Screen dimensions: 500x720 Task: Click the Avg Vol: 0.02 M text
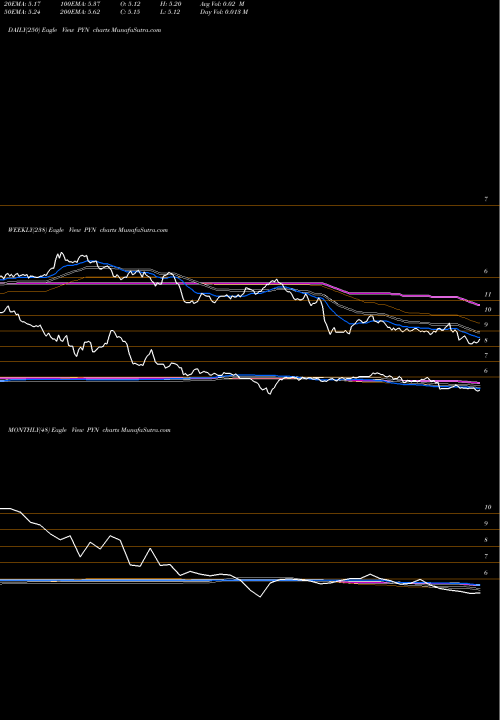click(222, 4)
